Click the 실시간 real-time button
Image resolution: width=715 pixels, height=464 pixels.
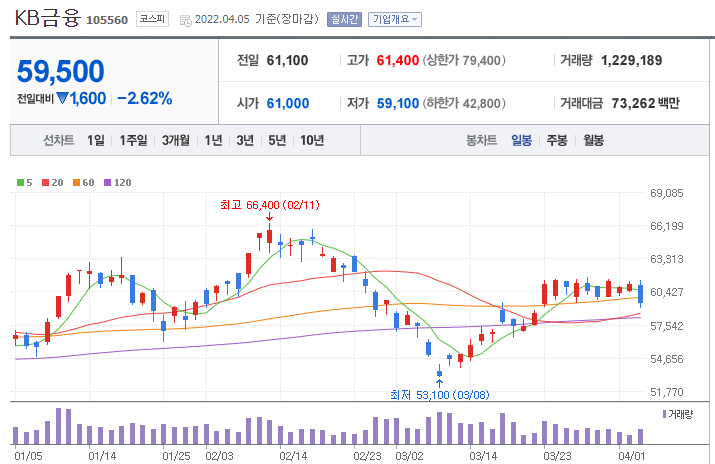(x=344, y=20)
